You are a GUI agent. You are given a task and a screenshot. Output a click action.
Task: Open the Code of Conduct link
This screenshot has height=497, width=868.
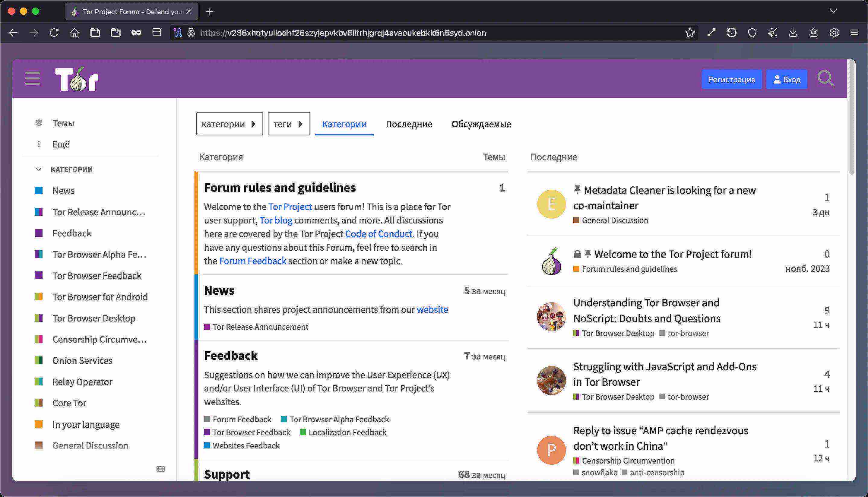click(379, 234)
